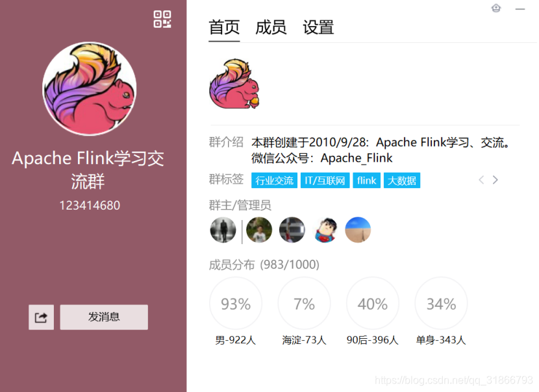Show next group tags with right chevron

point(495,180)
